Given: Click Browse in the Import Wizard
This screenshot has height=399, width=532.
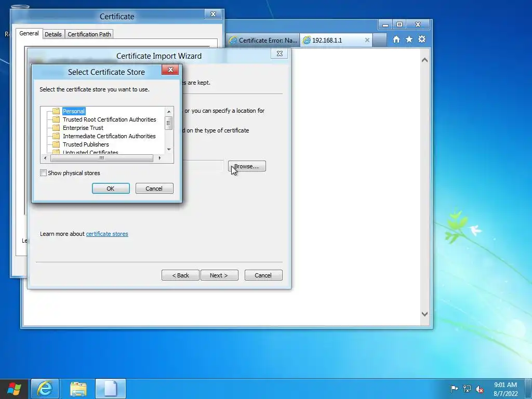Looking at the screenshot, I should (247, 166).
